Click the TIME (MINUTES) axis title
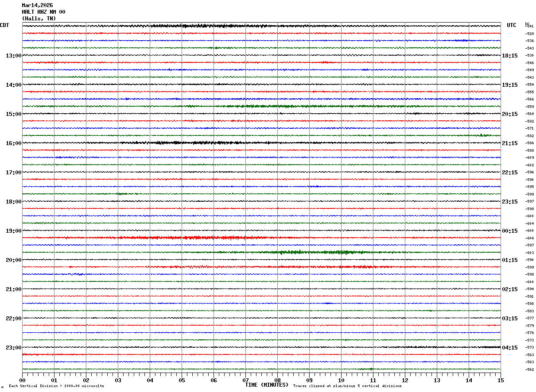536x392 pixels. click(267, 385)
